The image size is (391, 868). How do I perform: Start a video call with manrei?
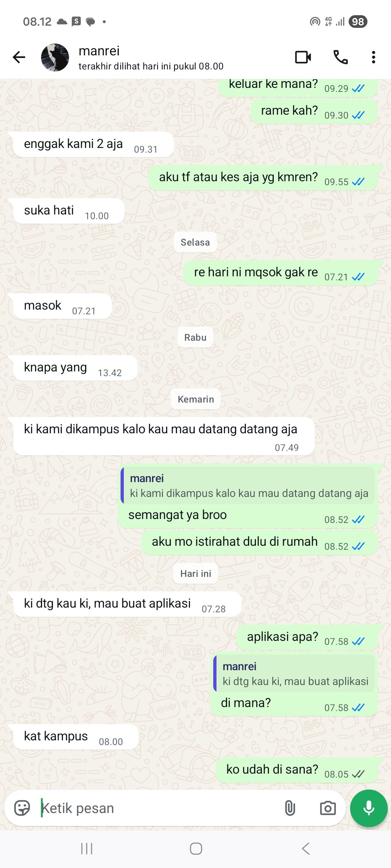coord(303,57)
